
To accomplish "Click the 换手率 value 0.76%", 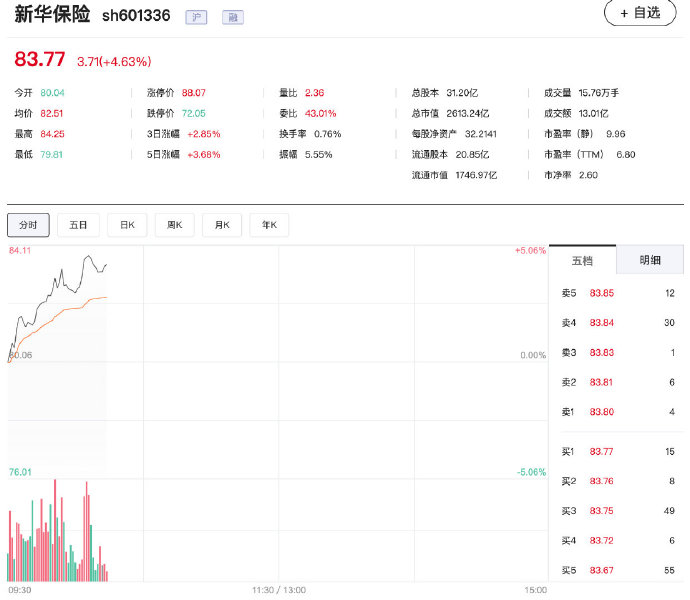I will coord(327,134).
